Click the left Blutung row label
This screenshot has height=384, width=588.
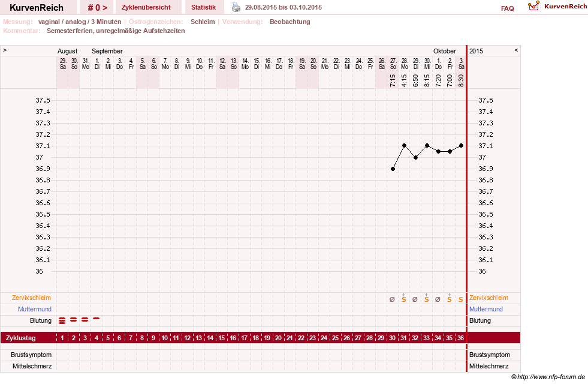pyautogui.click(x=41, y=320)
